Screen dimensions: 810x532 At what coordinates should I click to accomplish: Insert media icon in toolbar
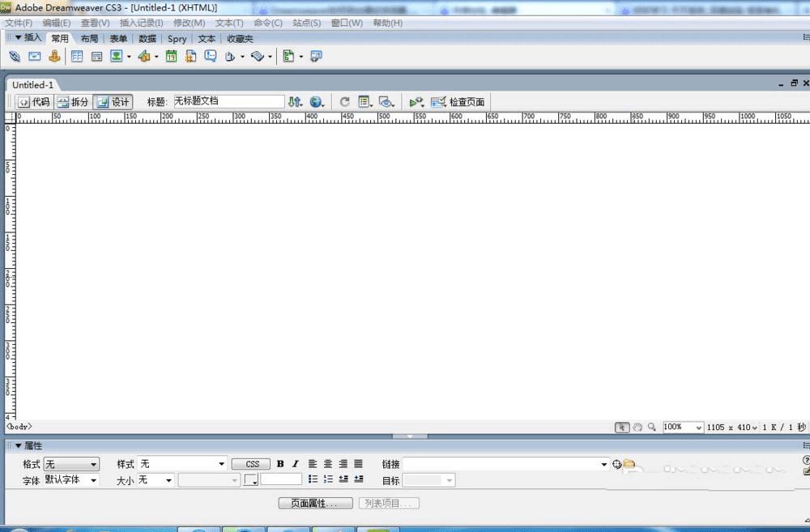click(x=144, y=57)
